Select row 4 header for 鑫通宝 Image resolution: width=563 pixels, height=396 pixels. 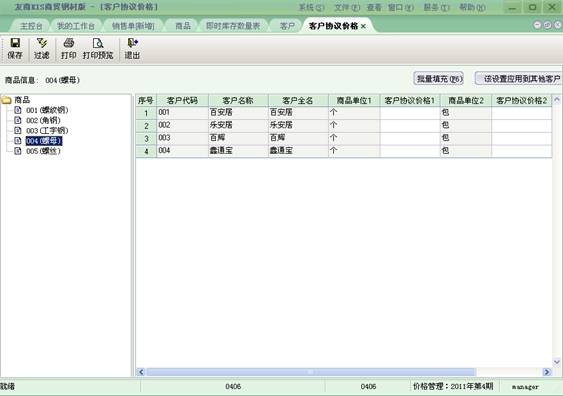point(146,151)
